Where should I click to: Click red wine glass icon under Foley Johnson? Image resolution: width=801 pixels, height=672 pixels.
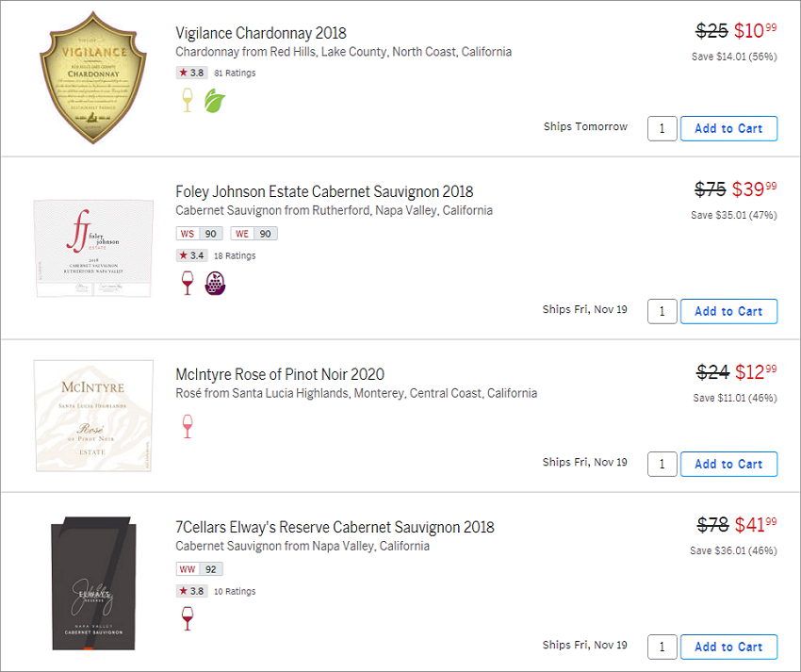point(188,283)
